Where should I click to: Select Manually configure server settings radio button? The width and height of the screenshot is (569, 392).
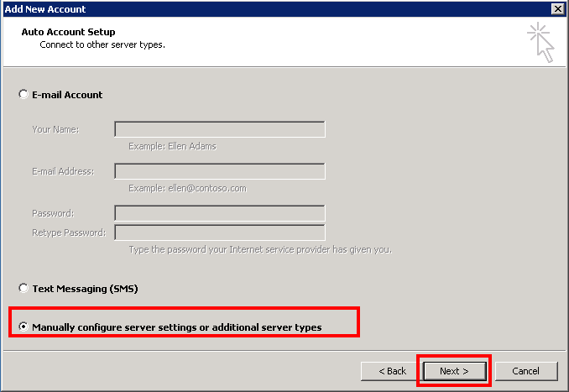coord(23,327)
